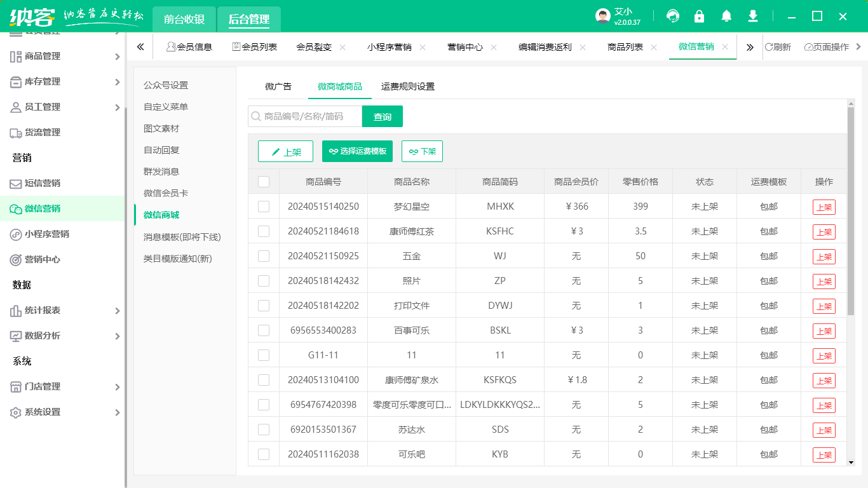Screen dimensions: 868x488
Task: Switch to 前台收银 top tab
Action: tap(184, 19)
